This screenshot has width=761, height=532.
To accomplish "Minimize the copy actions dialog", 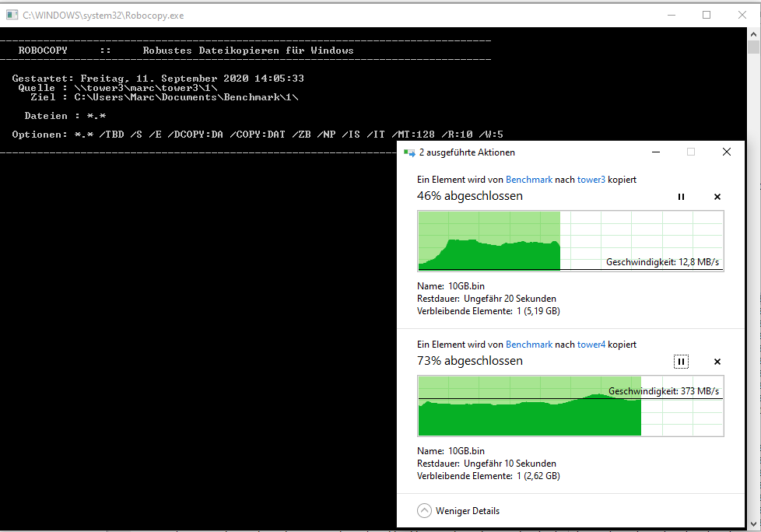I will pos(656,152).
